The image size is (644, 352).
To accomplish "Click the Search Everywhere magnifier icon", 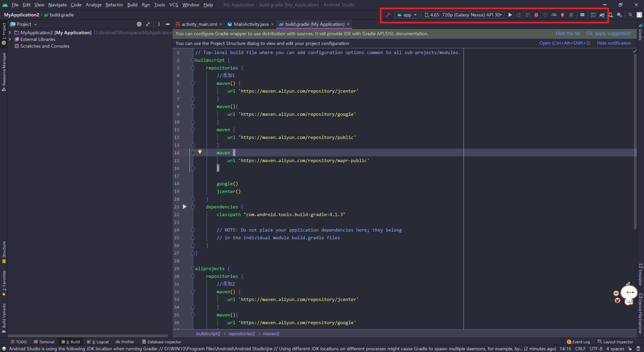I will tap(630, 15).
